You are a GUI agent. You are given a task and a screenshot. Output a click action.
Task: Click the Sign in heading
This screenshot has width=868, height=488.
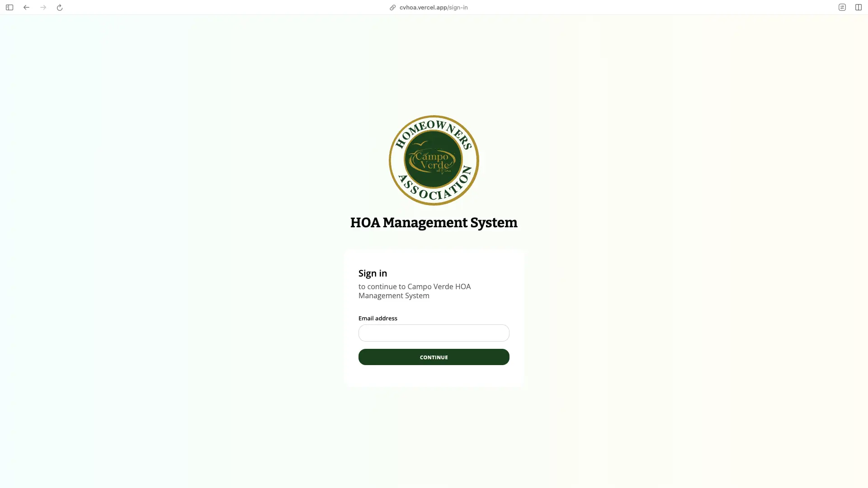(373, 273)
